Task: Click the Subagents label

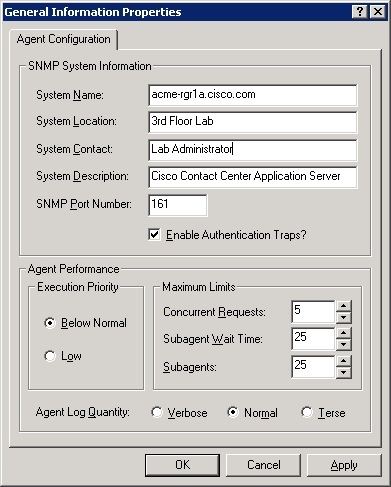Action: click(x=190, y=367)
